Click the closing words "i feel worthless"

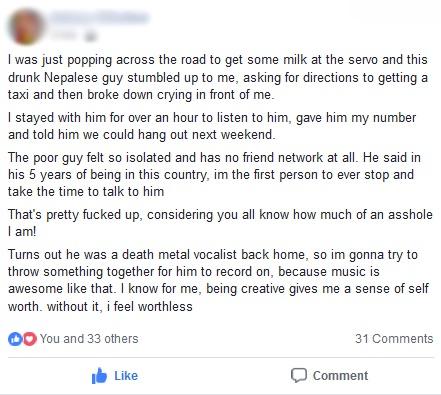(x=149, y=306)
